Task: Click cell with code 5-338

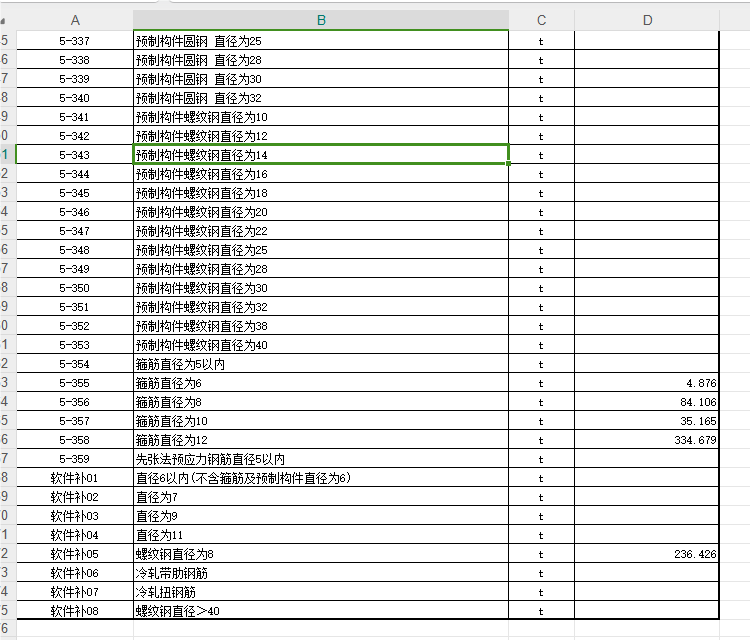Action: (x=75, y=60)
